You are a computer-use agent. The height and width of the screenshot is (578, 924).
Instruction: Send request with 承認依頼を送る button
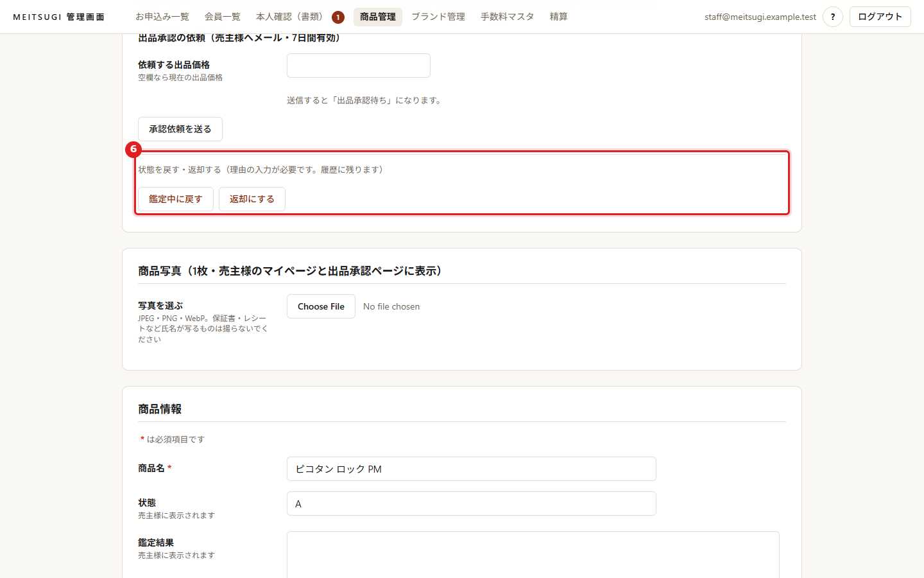coord(180,129)
